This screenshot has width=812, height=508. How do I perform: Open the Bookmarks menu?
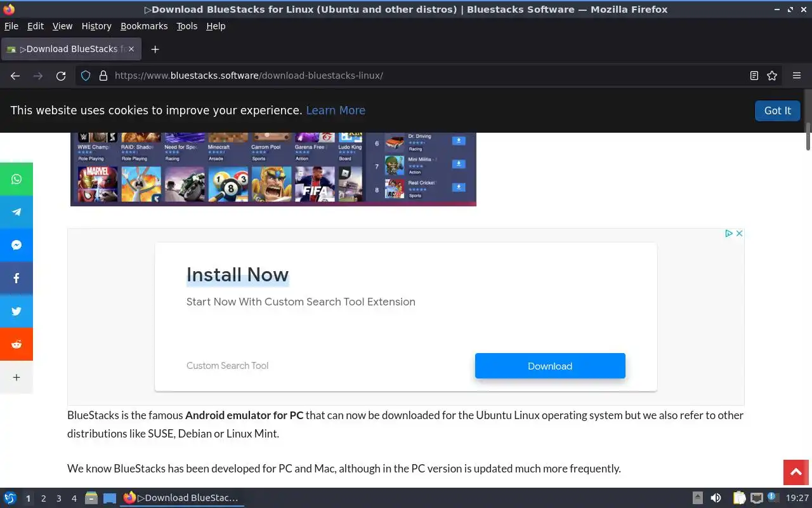click(144, 26)
